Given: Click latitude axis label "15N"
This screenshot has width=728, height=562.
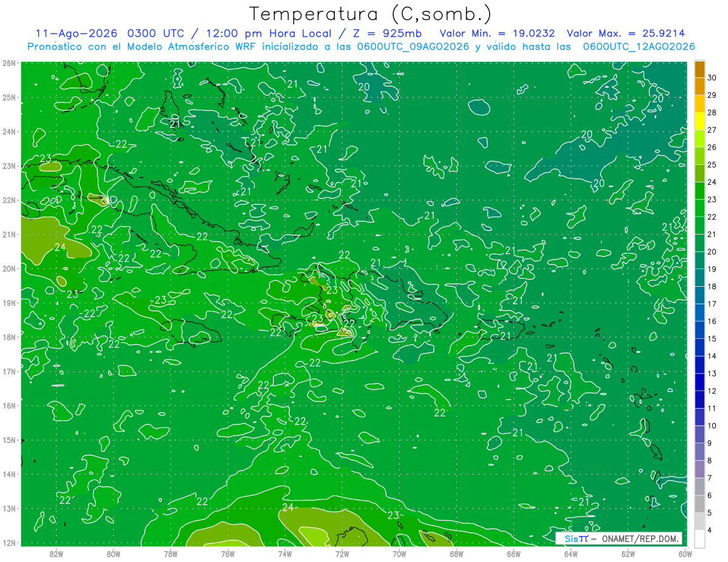Looking at the screenshot, I should 9,440.
